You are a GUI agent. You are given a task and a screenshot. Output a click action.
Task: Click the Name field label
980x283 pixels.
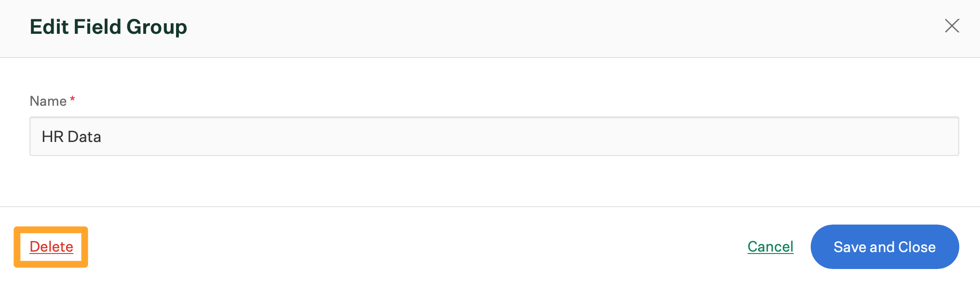[48, 101]
